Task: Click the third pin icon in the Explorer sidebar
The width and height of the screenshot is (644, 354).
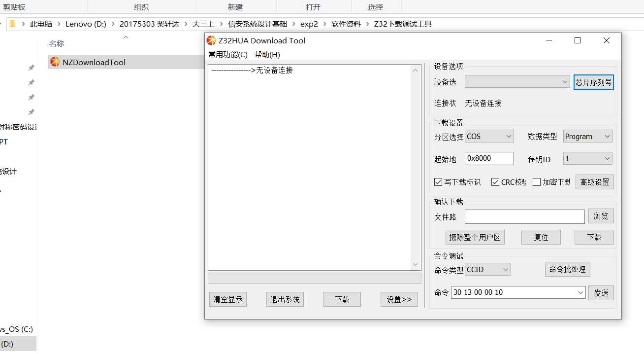Action: coord(31,97)
